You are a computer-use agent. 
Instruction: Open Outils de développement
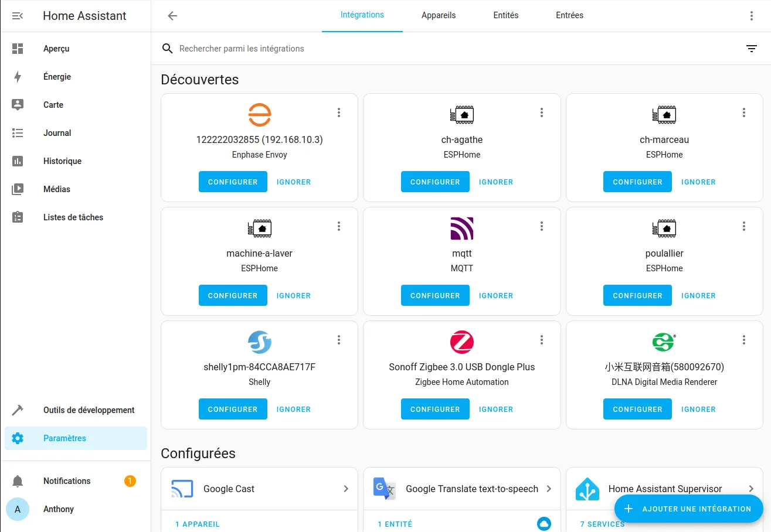point(88,410)
